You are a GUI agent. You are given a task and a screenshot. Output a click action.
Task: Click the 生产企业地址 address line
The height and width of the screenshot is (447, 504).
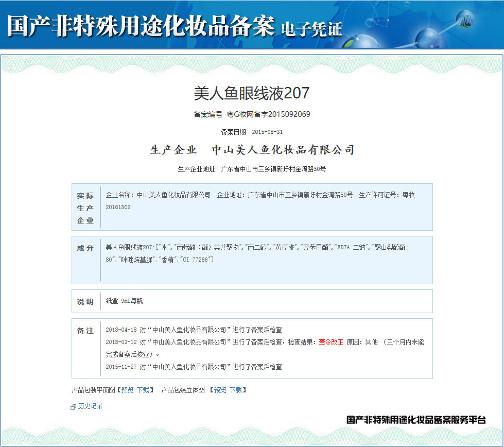(x=252, y=169)
